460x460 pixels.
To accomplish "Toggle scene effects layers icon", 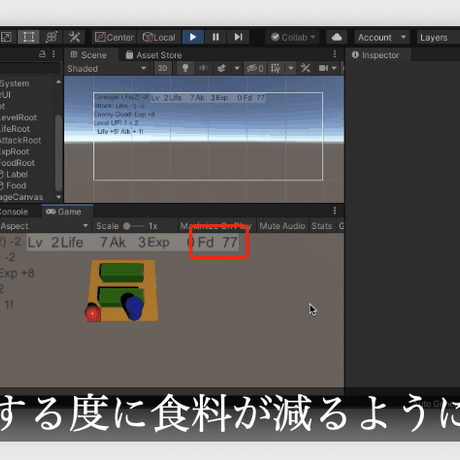I will pos(221,69).
